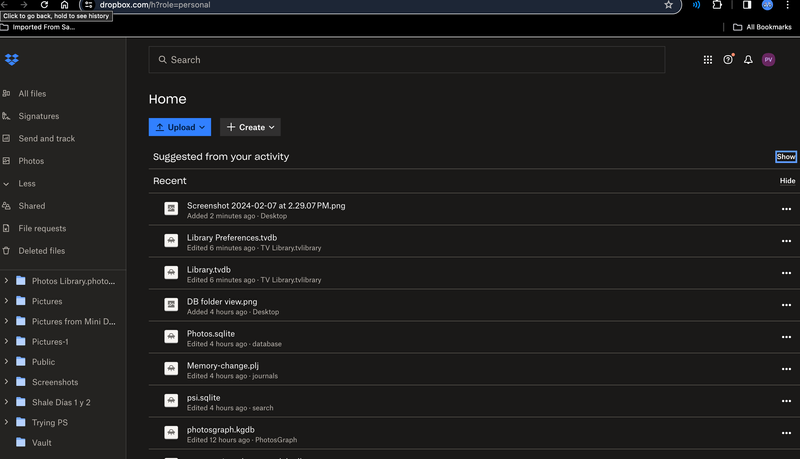Viewport: 800px width, 459px height.
Task: Open more options for photosgraph.kgdb
Action: click(x=786, y=433)
